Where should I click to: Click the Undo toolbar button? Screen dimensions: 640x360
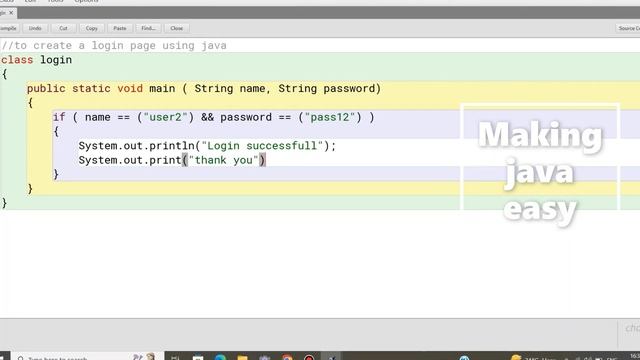[x=35, y=28]
